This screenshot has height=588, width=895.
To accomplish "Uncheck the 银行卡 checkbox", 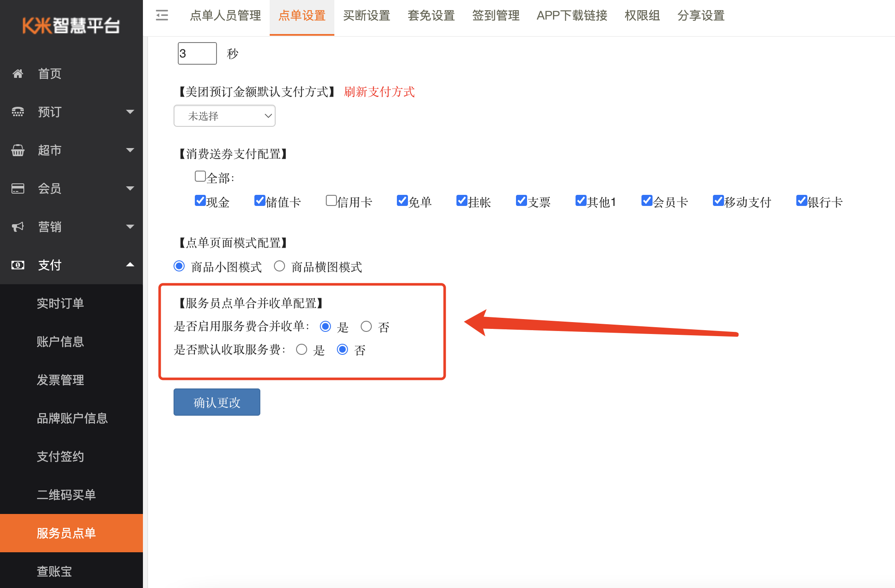I will click(801, 200).
